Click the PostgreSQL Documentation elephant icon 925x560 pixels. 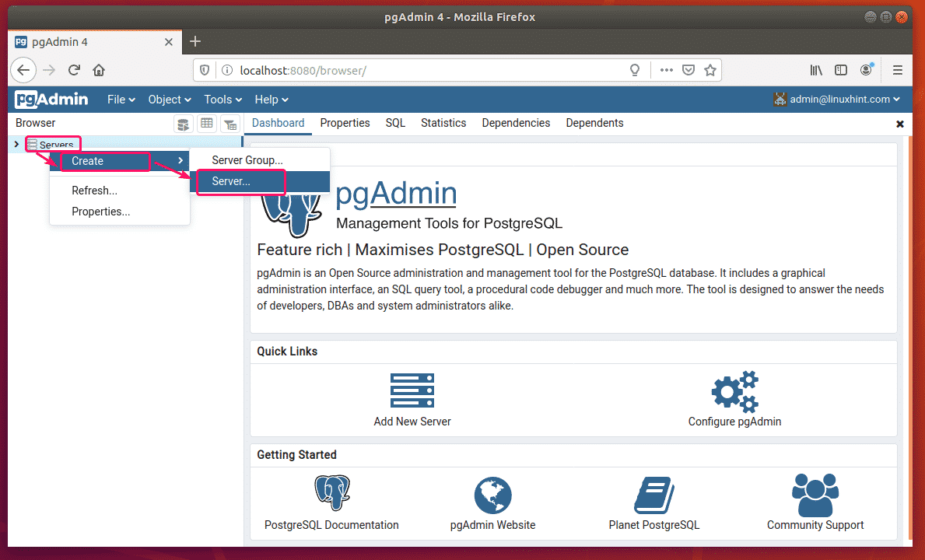(332, 493)
